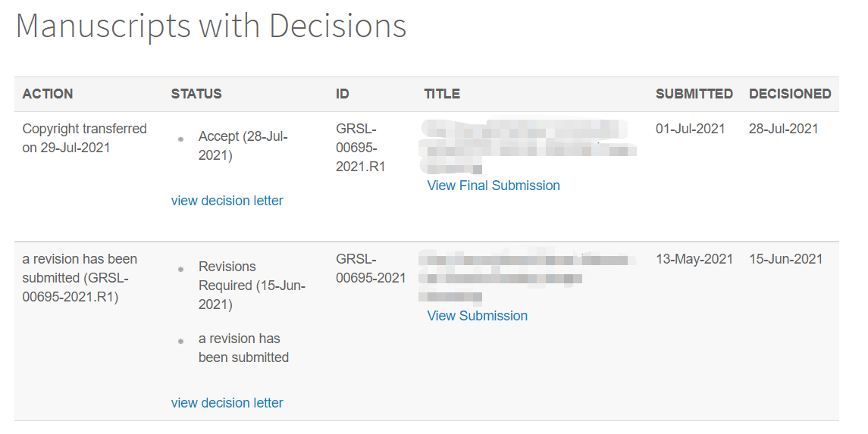Click the bullet icon beside Accept status
This screenshot has height=434, width=868.
pos(180,139)
